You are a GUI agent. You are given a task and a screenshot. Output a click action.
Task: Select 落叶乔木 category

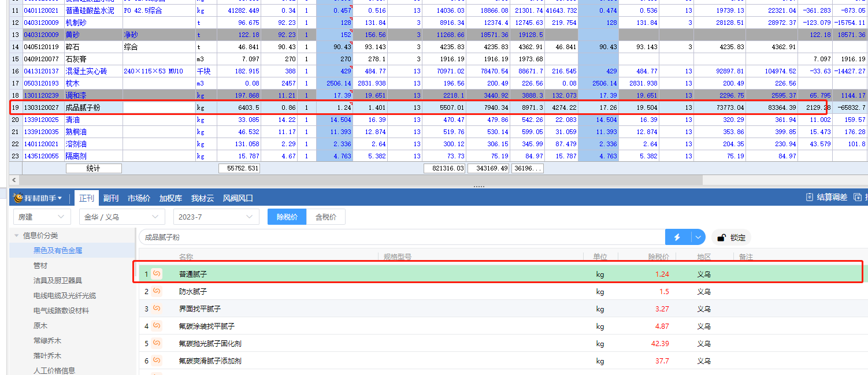(47, 355)
